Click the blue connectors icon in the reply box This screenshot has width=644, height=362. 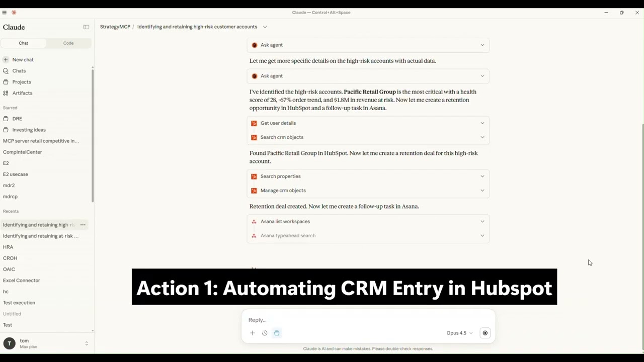click(x=277, y=333)
